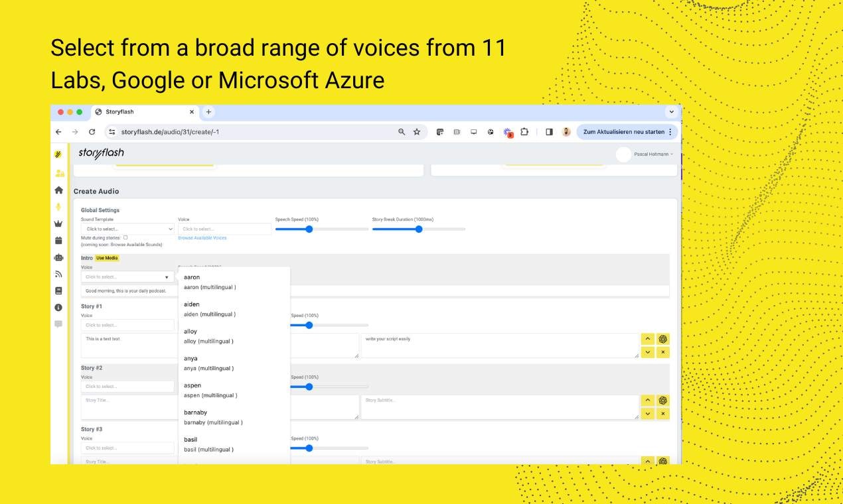Move Story #2 down with the arrow
The width and height of the screenshot is (843, 504).
point(647,414)
